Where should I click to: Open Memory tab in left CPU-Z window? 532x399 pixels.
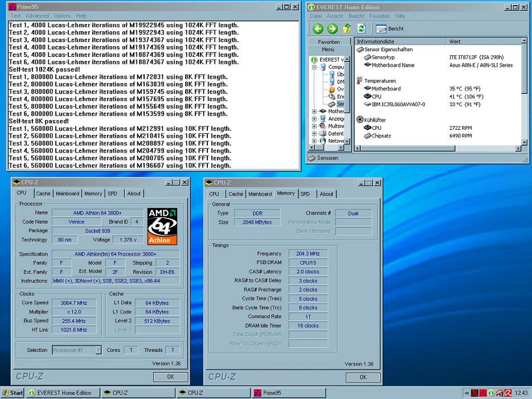coord(93,194)
